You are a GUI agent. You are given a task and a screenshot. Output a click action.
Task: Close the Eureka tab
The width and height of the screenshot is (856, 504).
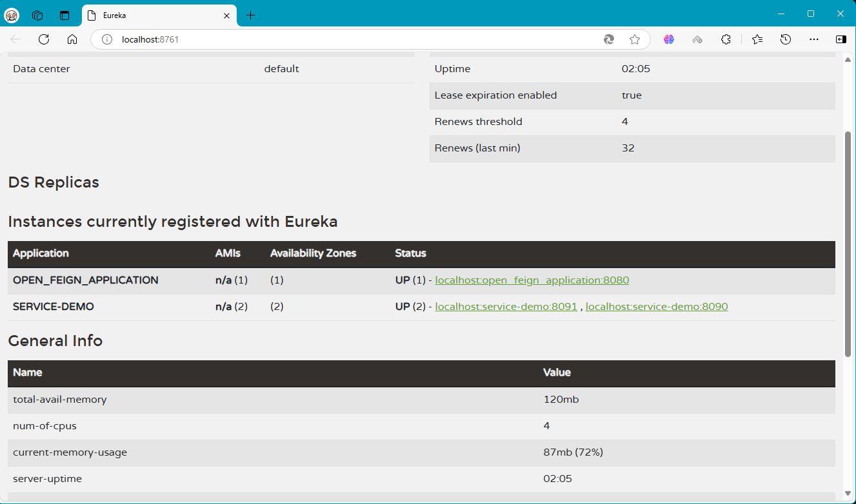226,15
